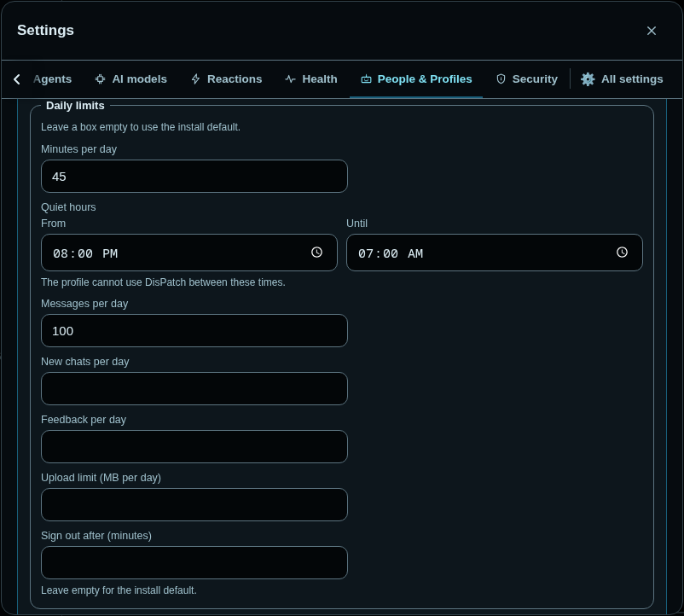Click the New chats per day label
The image size is (684, 616).
pos(85,362)
